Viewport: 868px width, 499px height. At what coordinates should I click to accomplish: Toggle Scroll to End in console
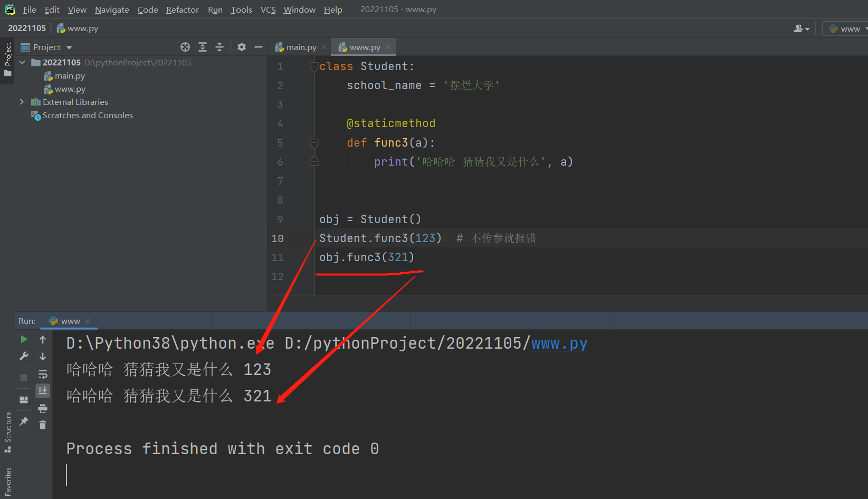[x=43, y=391]
